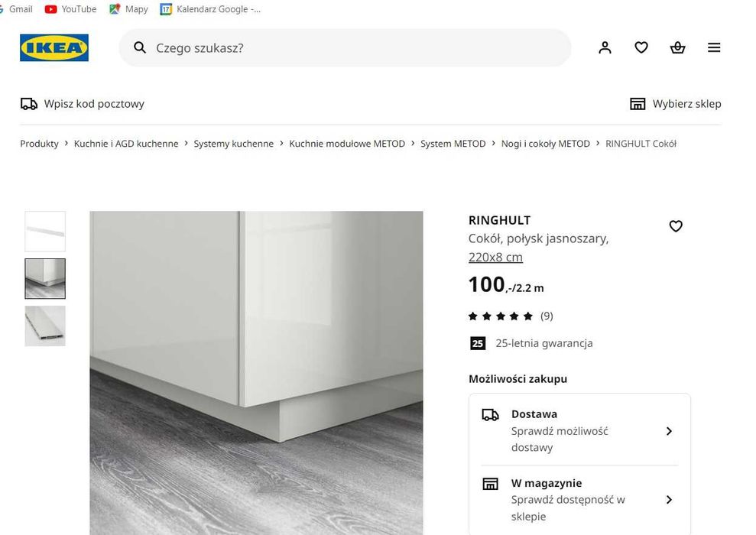Expand Dostawa with its chevron arrow
Screen dimensions: 756x535
coord(669,431)
